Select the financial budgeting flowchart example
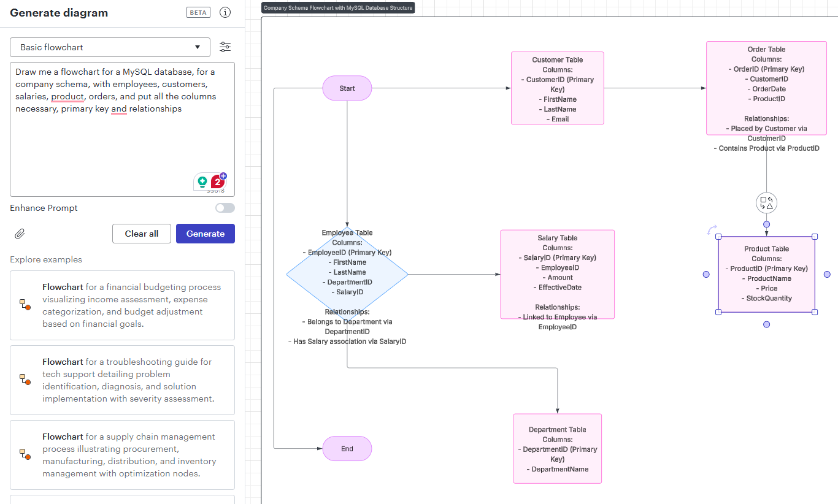Screen dimensions: 838x504 [122, 305]
